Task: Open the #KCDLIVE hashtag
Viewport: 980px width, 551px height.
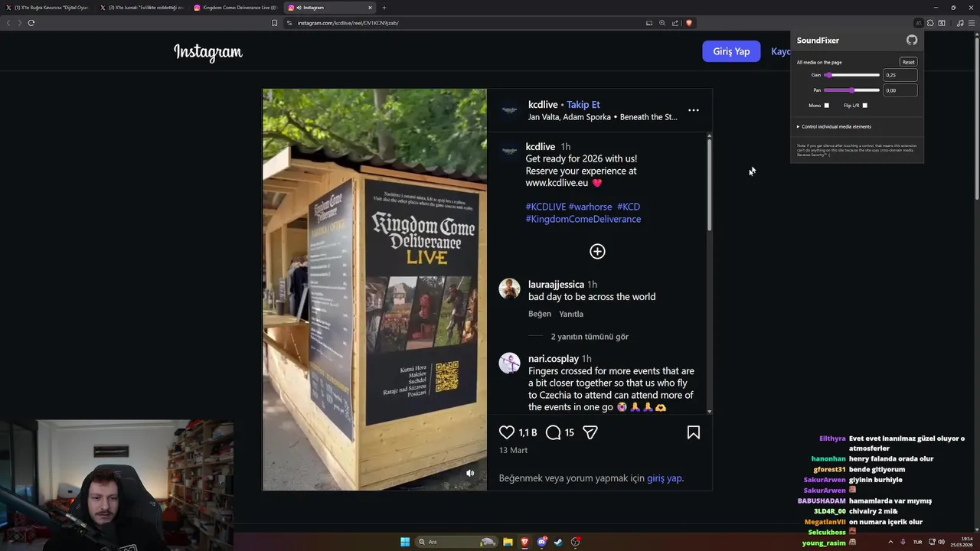Action: [x=546, y=207]
